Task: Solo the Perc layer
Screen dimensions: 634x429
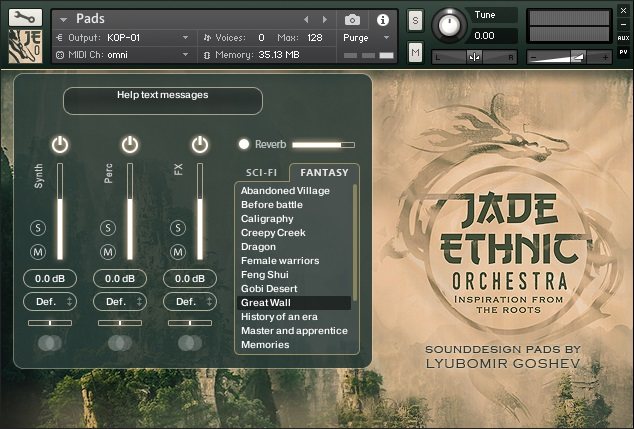Action: [108, 228]
